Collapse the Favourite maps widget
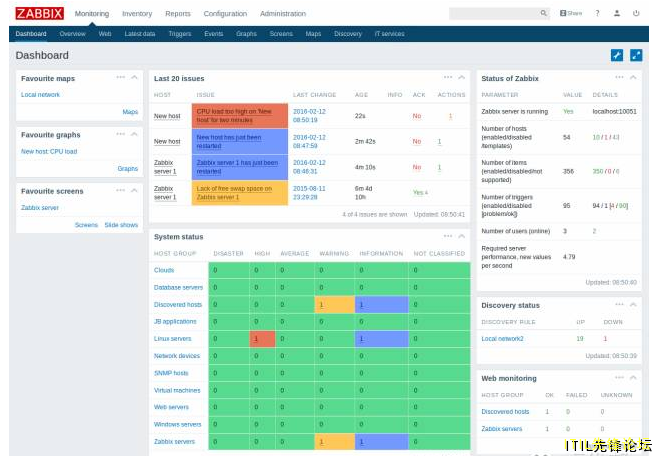Viewport: 652px width, 456px height. (134, 77)
